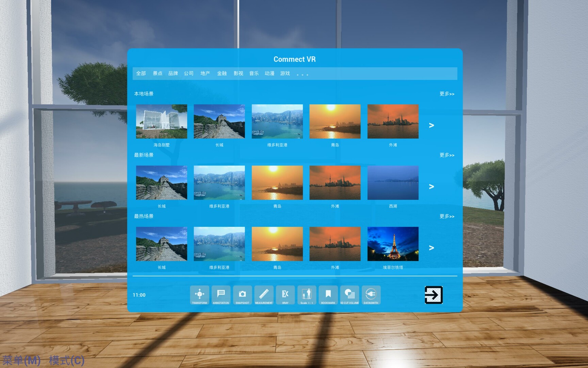
Task: Show next scenes in the 本地场景 row
Action: 431,125
